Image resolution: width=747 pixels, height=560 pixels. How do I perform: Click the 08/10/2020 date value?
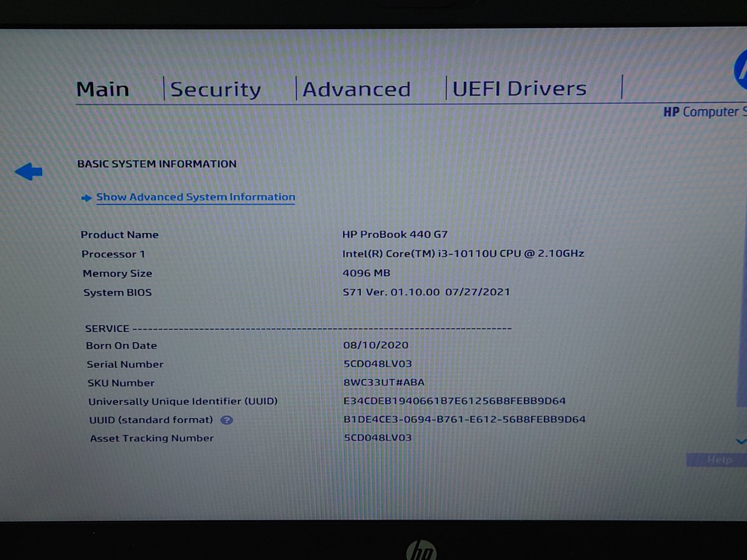tap(376, 345)
